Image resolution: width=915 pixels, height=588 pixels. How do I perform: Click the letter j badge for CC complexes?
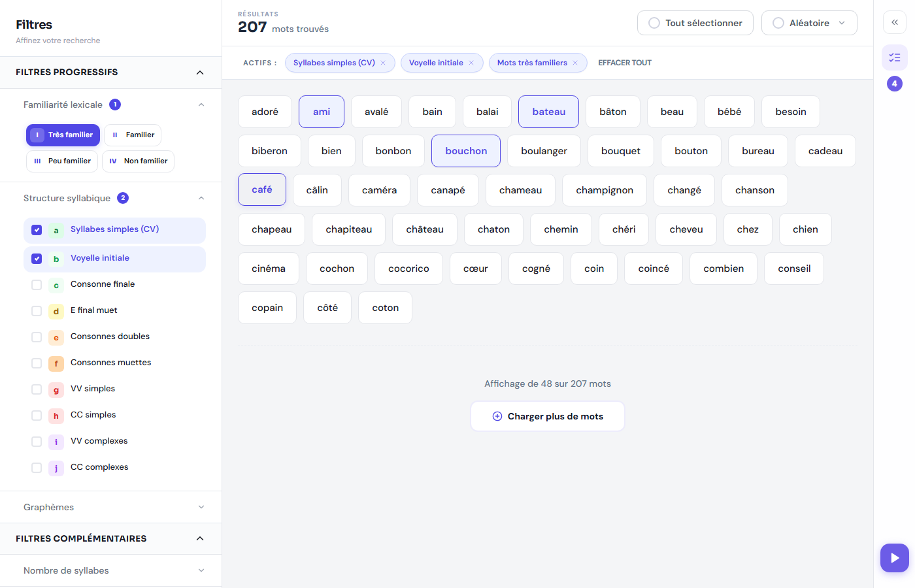pyautogui.click(x=56, y=468)
